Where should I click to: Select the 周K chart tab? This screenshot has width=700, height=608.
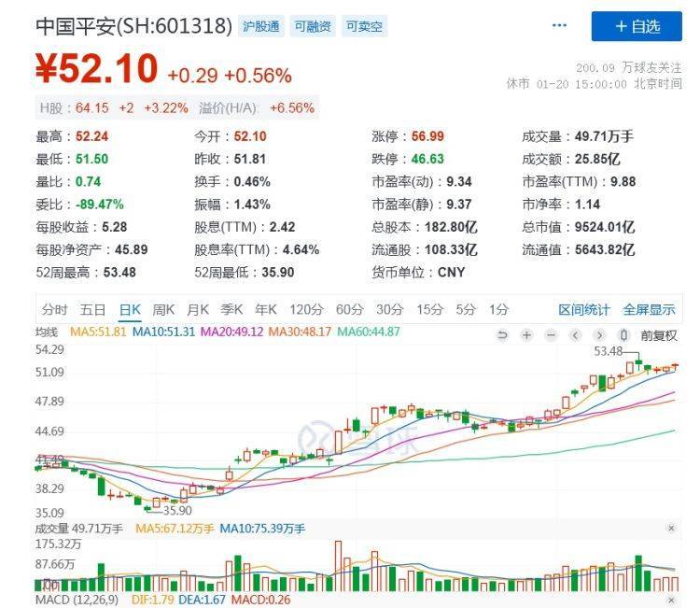point(164,309)
